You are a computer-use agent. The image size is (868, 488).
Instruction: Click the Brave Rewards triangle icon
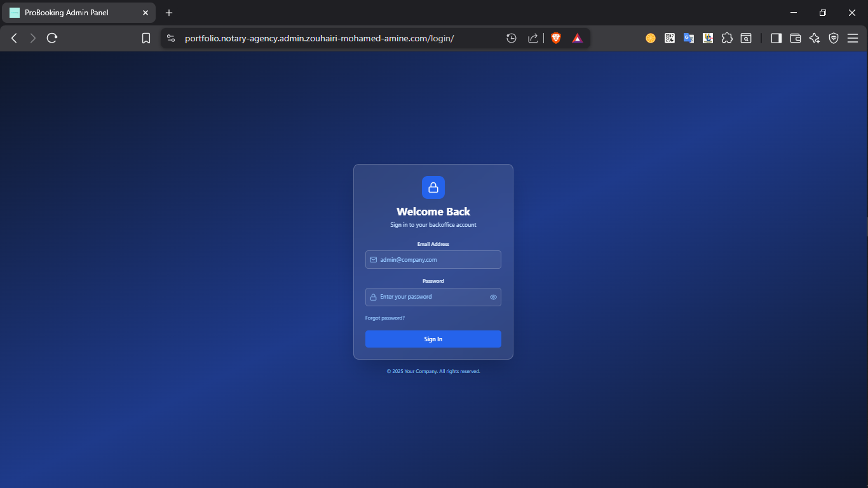[x=577, y=38]
